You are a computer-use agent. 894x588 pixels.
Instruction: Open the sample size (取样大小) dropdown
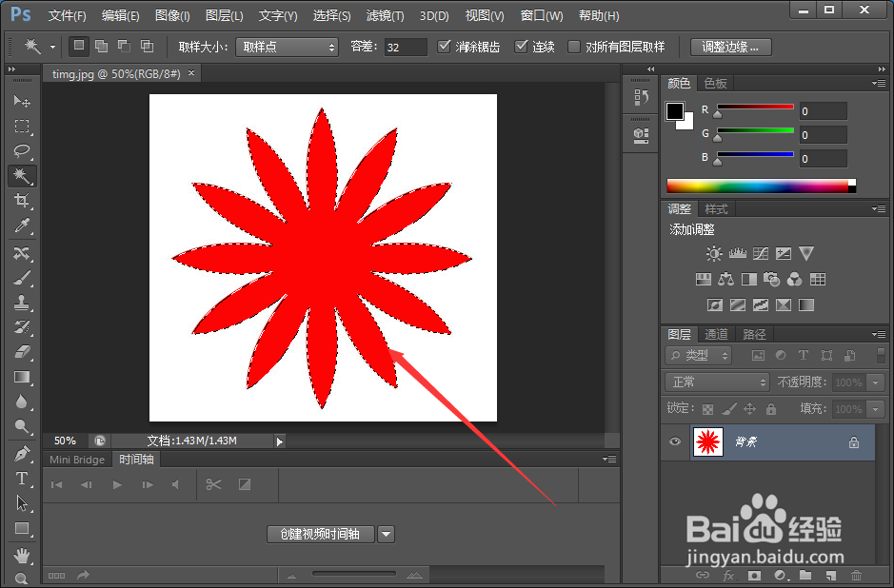click(x=287, y=48)
